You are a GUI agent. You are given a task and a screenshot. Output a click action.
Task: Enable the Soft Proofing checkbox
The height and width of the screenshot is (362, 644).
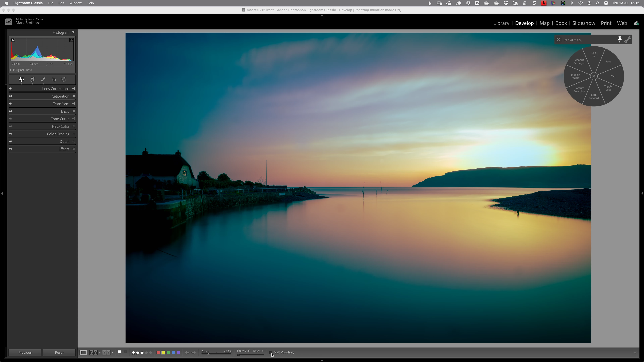(x=271, y=352)
